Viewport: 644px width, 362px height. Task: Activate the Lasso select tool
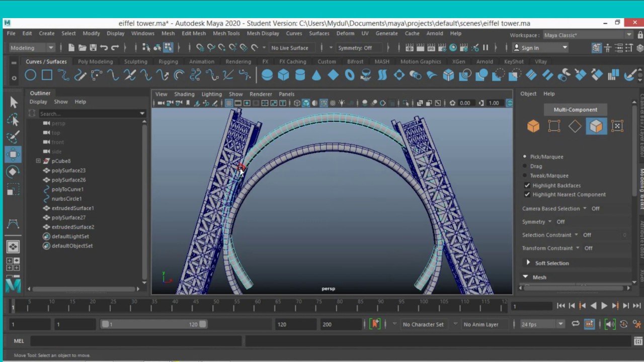point(14,120)
